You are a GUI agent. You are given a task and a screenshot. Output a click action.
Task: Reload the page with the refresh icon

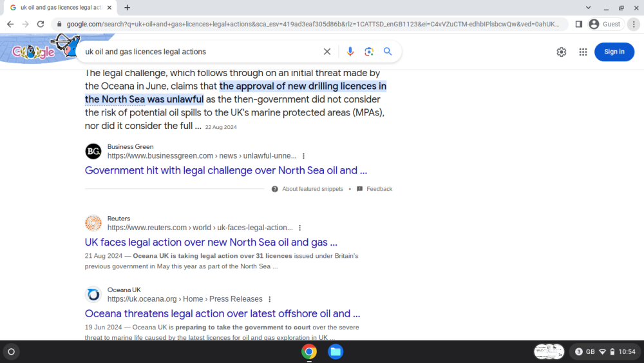(40, 25)
